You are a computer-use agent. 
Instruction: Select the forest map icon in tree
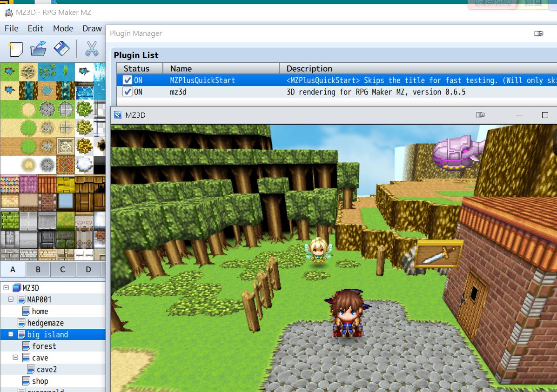(26, 346)
